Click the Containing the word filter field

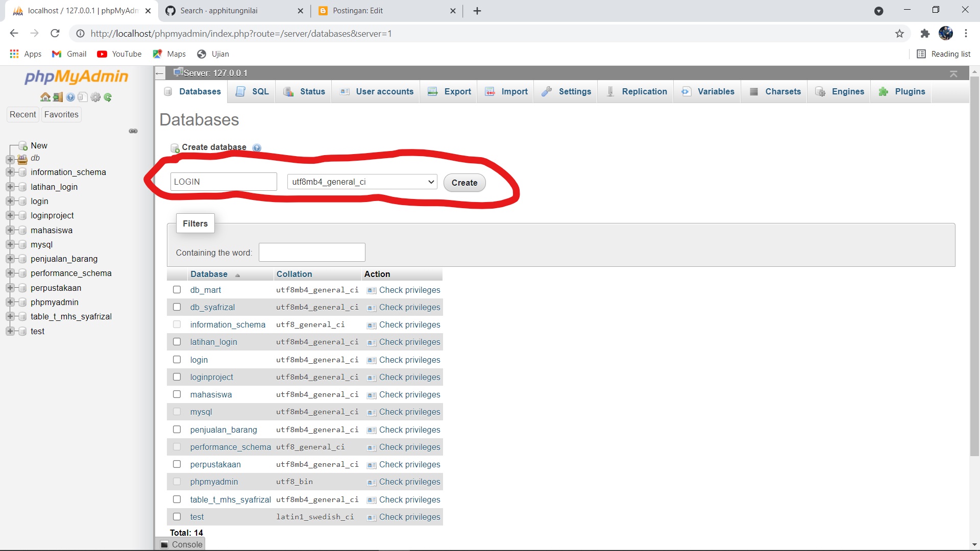(x=312, y=252)
